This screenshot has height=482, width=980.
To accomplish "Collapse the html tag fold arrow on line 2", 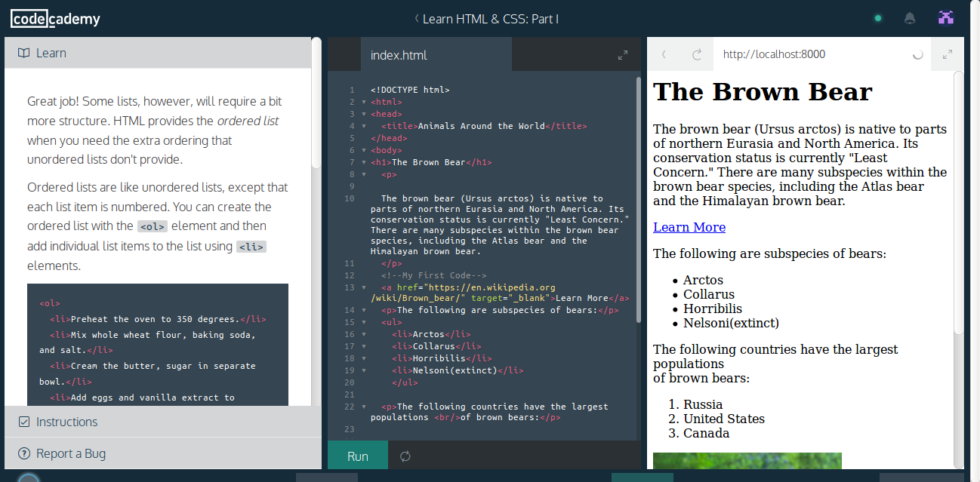I will (364, 102).
